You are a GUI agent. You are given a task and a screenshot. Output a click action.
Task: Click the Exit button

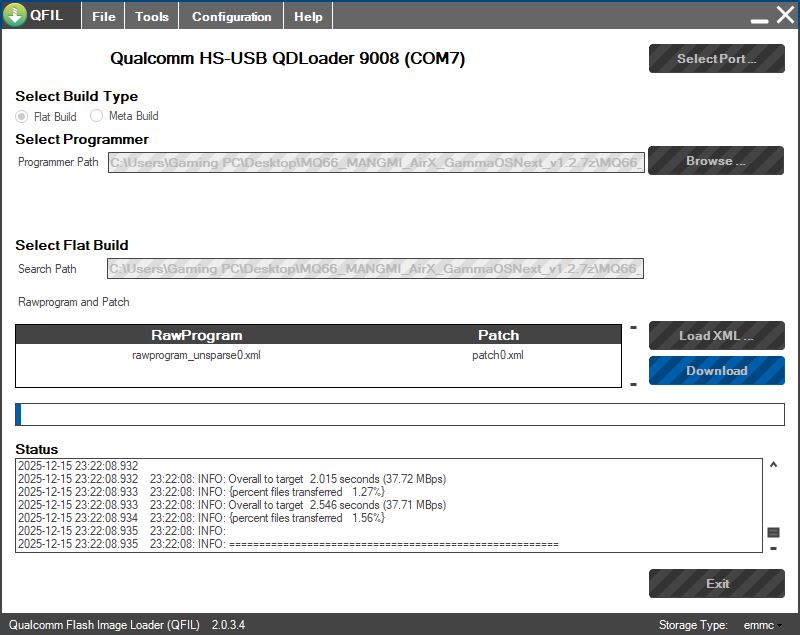click(716, 584)
